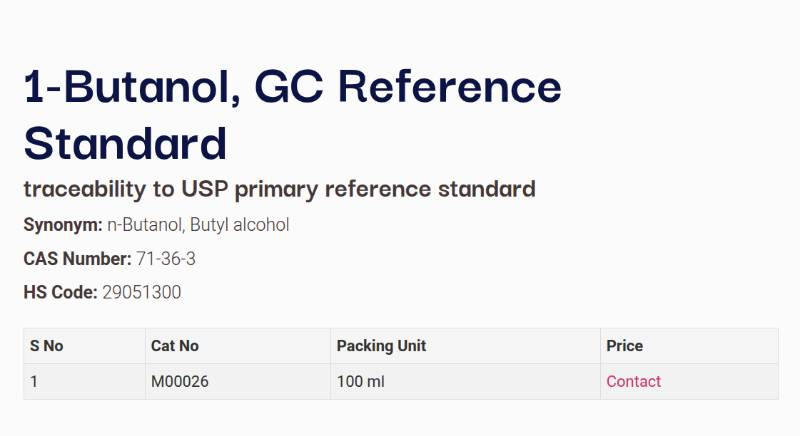This screenshot has width=800, height=436.
Task: Click the HS Code label
Action: (x=60, y=292)
